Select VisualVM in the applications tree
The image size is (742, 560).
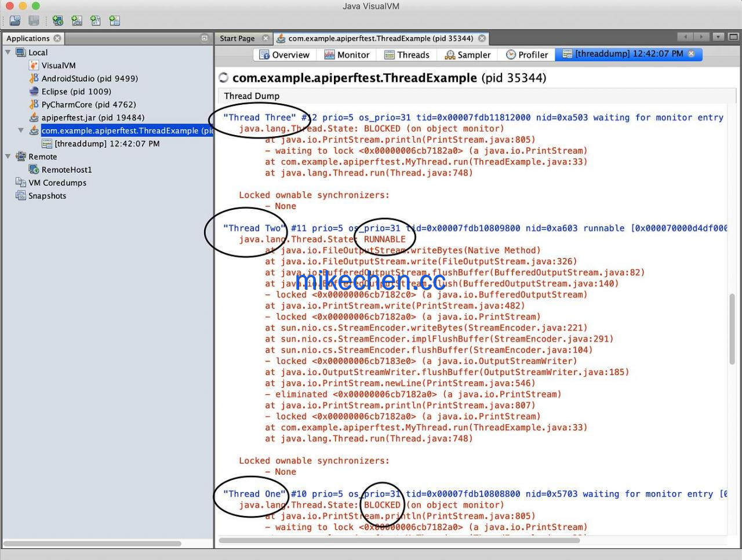[59, 66]
